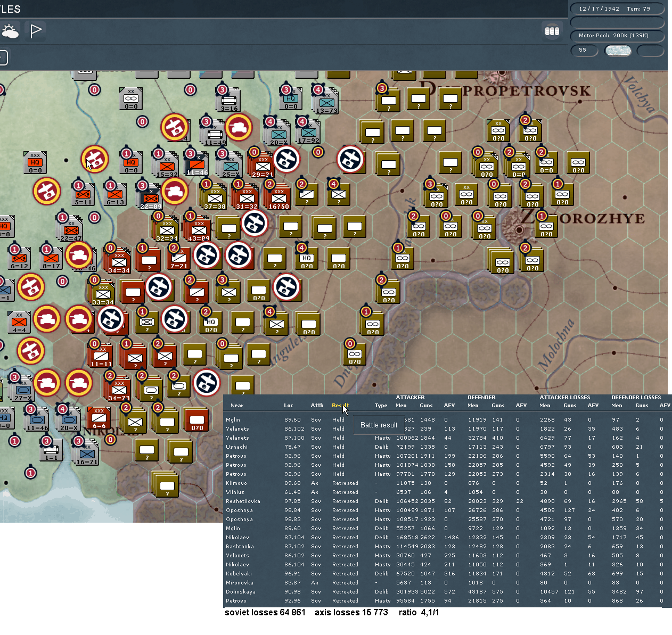Viewport: 672px width, 635px height.
Task: Click the Zaporozhye city marker
Action: pos(519,229)
